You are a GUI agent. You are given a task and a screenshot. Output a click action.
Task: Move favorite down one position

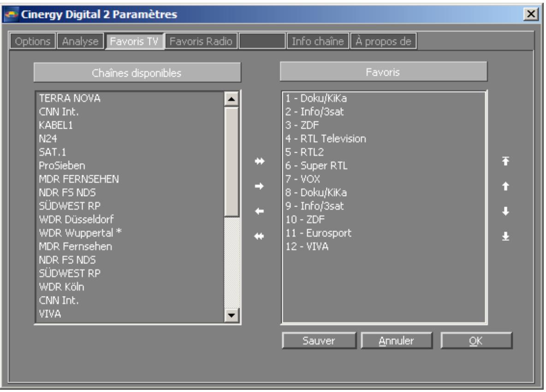[505, 211]
